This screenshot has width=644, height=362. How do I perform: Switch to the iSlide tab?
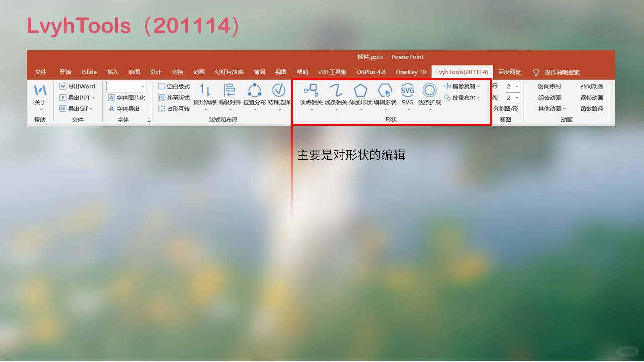click(x=89, y=72)
